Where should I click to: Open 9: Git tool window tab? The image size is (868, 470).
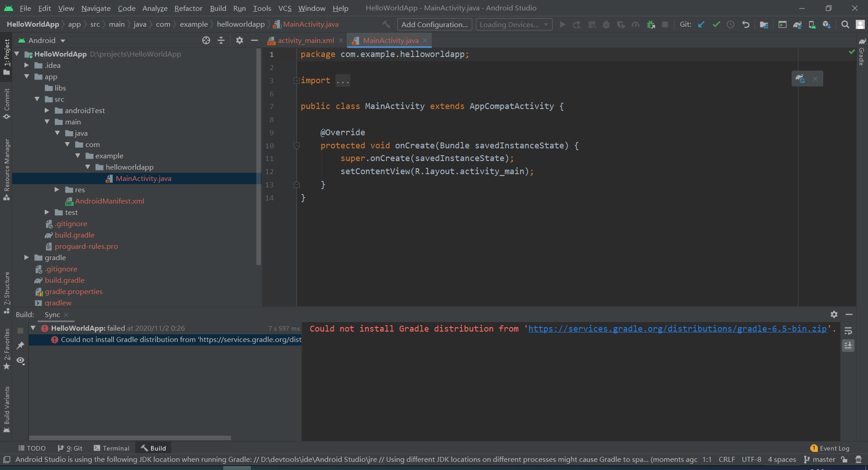tap(70, 448)
